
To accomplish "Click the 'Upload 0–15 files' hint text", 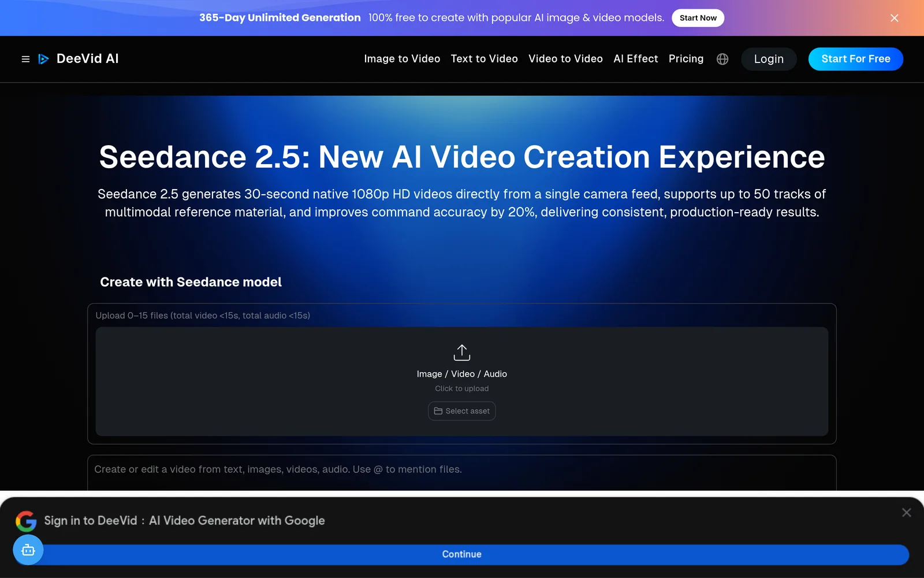I will pos(203,316).
